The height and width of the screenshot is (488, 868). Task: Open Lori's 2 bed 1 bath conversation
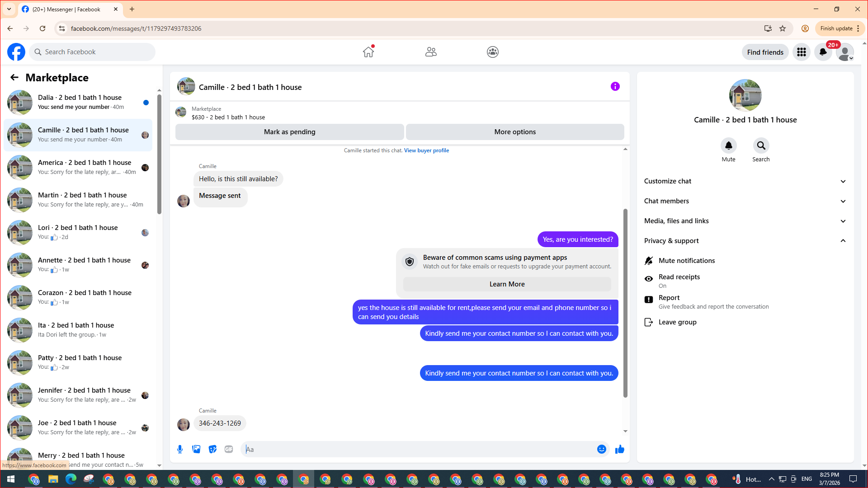coord(78,233)
